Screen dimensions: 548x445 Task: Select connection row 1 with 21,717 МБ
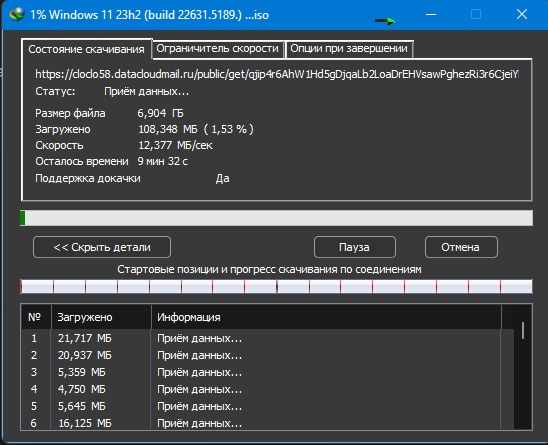point(268,338)
